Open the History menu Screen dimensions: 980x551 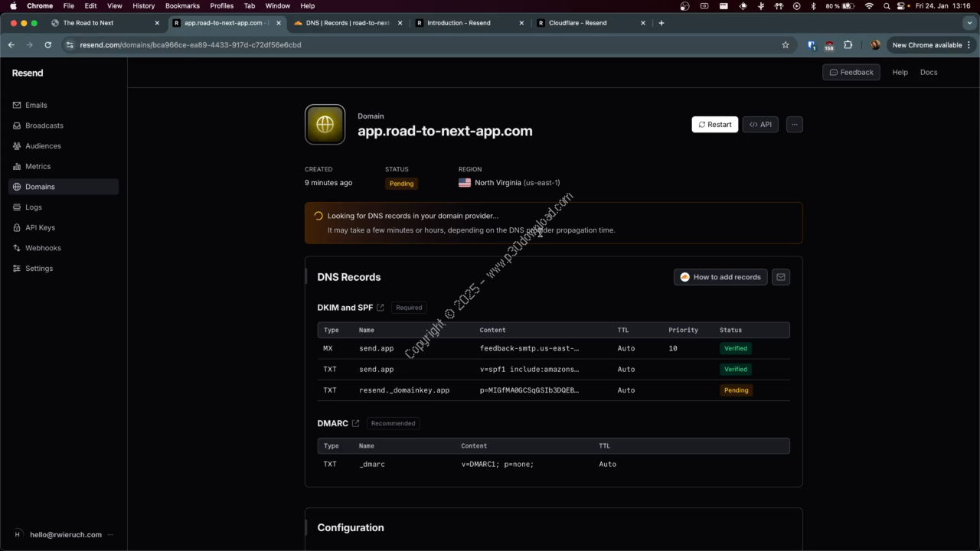click(143, 5)
